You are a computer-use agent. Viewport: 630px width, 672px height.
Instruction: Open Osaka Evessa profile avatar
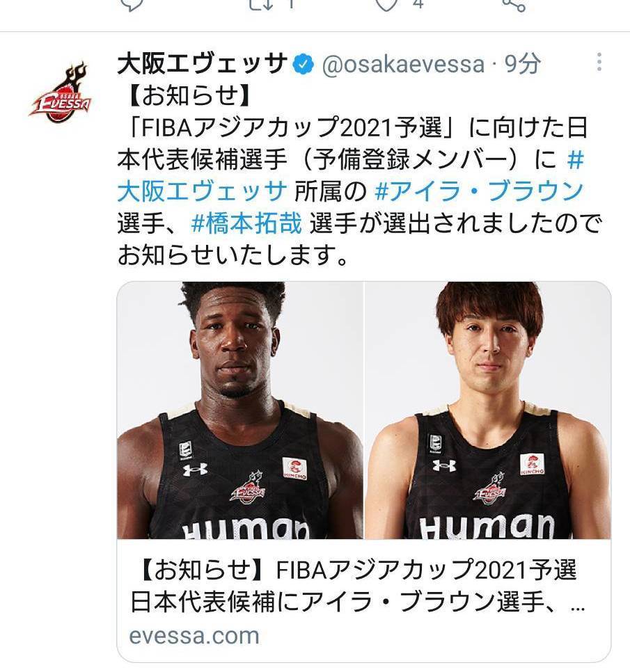(60, 93)
